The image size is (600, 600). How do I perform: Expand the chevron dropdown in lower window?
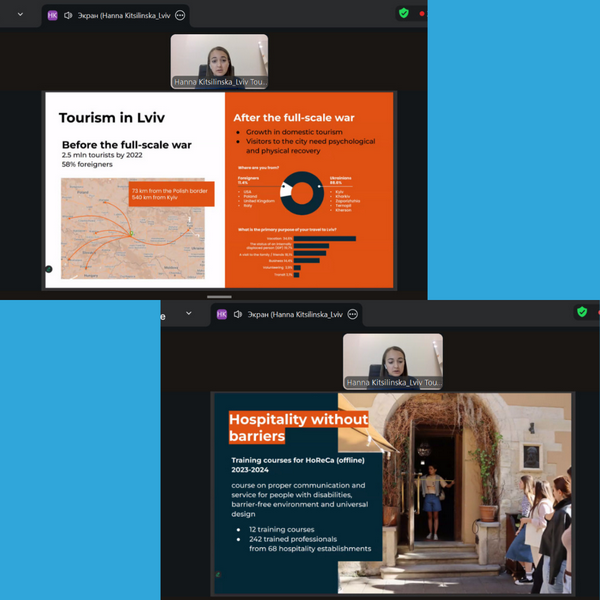[188, 314]
